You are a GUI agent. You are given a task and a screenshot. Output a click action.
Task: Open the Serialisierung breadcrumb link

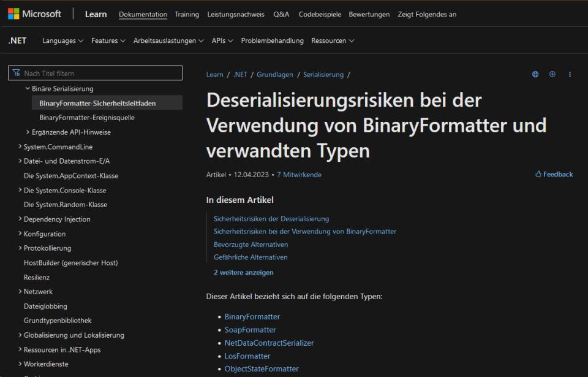point(324,74)
